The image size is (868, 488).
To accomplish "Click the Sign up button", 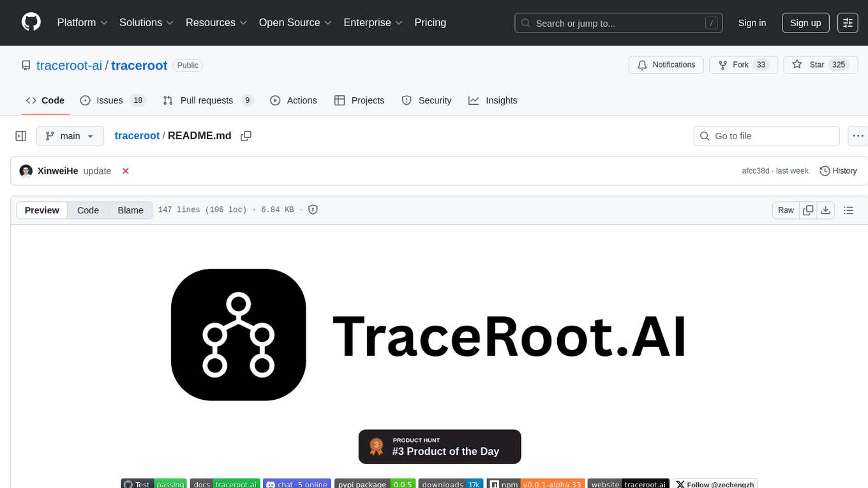I will click(x=805, y=23).
